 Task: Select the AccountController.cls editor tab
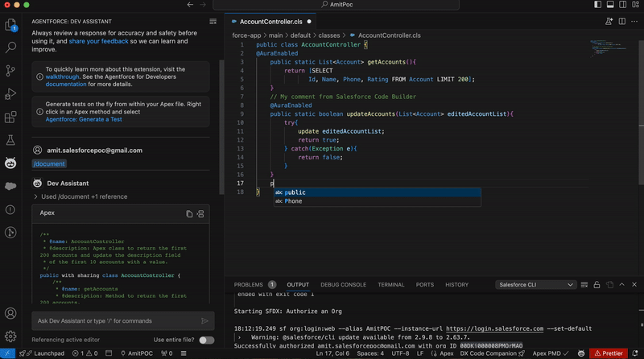coord(270,22)
